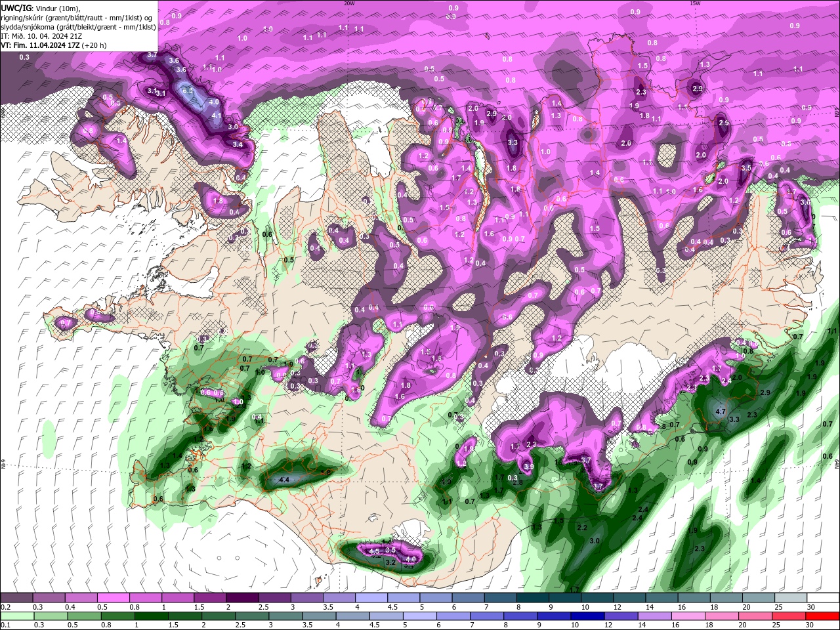Select the '6.5' snowfall value on the map
The height and width of the screenshot is (630, 840).
pos(188,91)
